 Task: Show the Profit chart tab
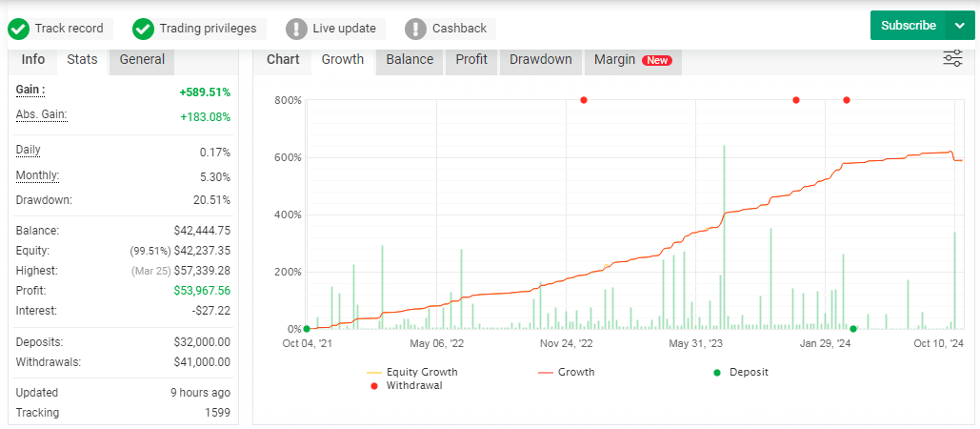coord(471,59)
